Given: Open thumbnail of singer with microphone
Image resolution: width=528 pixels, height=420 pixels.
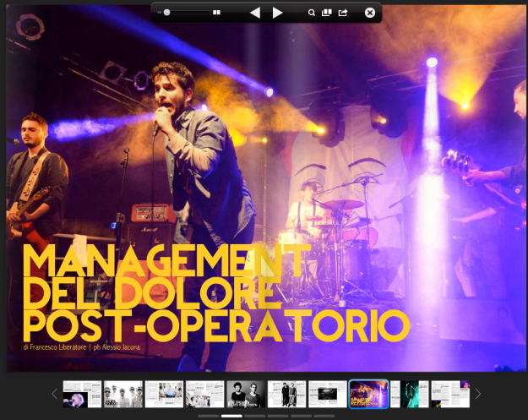Looking at the screenshot, I should tap(82, 394).
